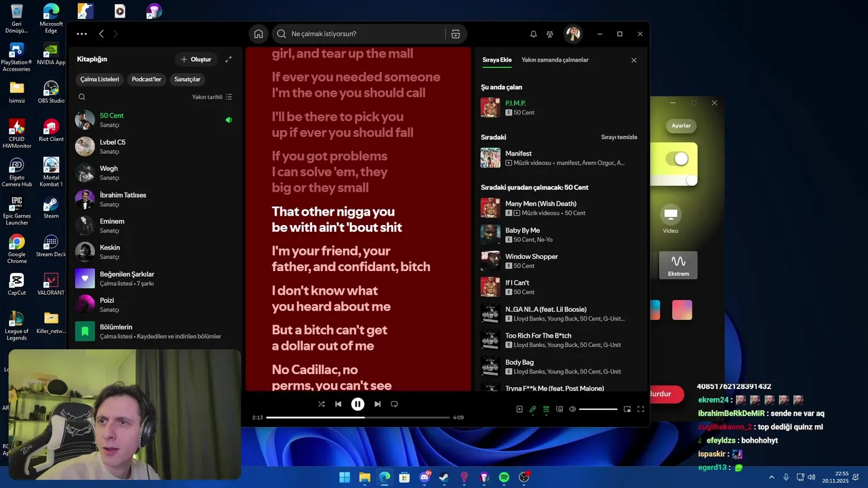Screen dimensions: 868x488
Task: Toggle the lyrics microphone icon
Action: coord(533,409)
